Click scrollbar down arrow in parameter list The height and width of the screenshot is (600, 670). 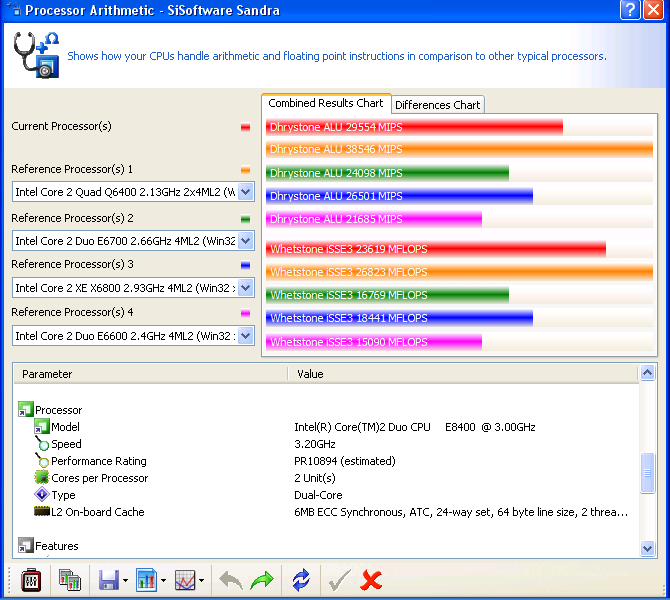(647, 548)
